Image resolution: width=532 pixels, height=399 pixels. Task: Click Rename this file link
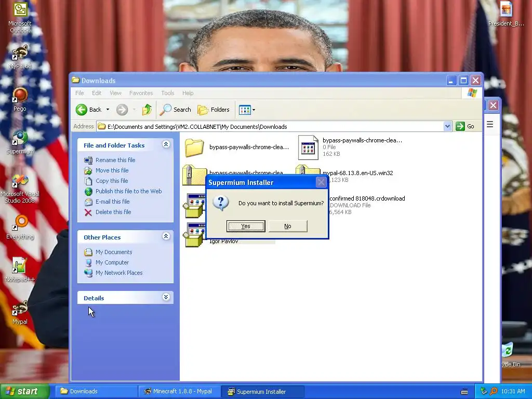click(115, 160)
